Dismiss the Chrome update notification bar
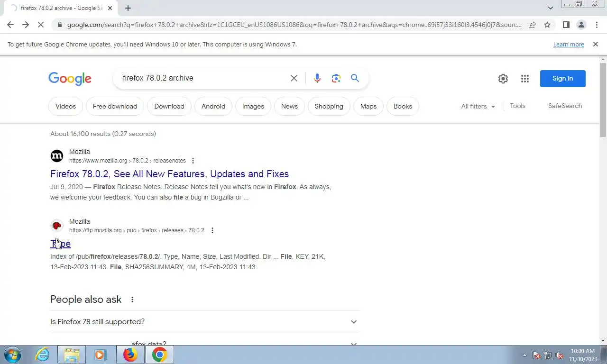 [595, 44]
